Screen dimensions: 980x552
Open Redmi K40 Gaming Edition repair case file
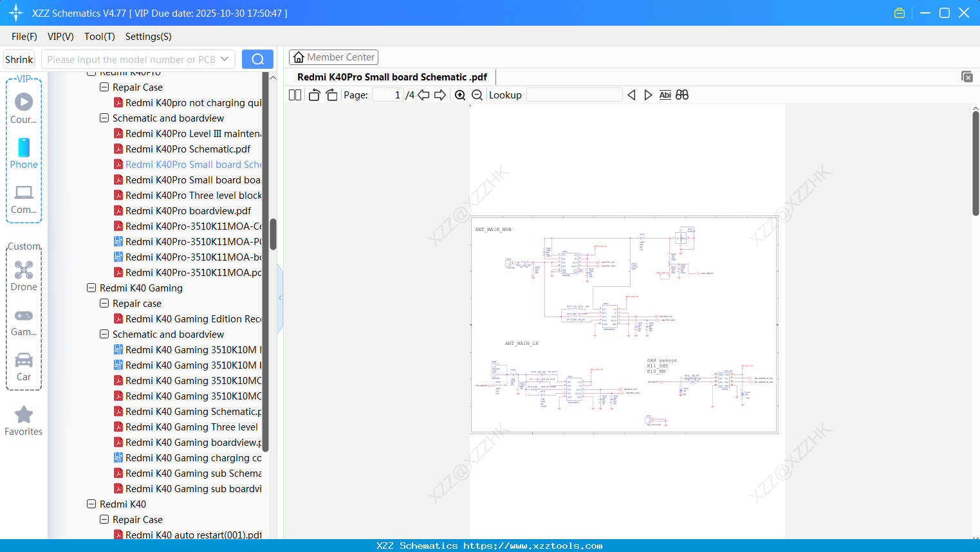pos(188,319)
